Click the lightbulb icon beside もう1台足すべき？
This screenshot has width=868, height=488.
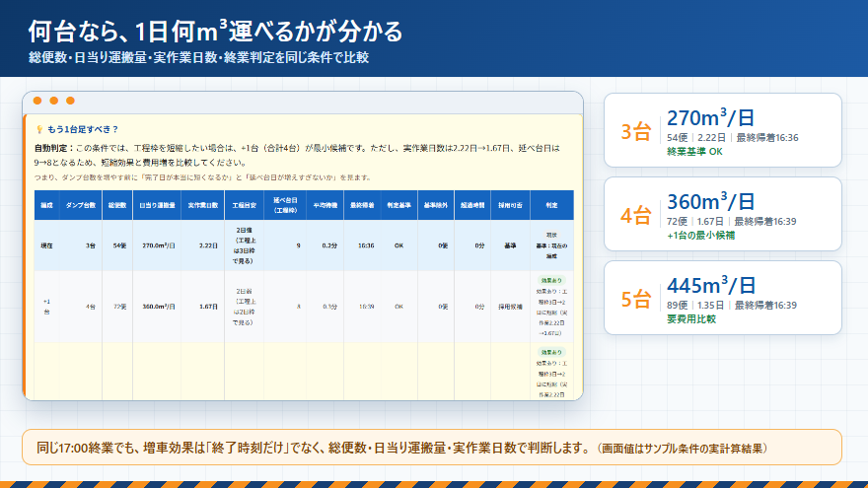click(39, 129)
